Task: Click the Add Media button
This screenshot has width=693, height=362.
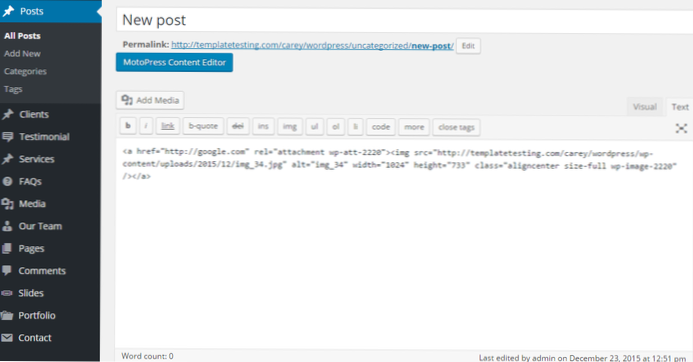Action: pos(150,100)
